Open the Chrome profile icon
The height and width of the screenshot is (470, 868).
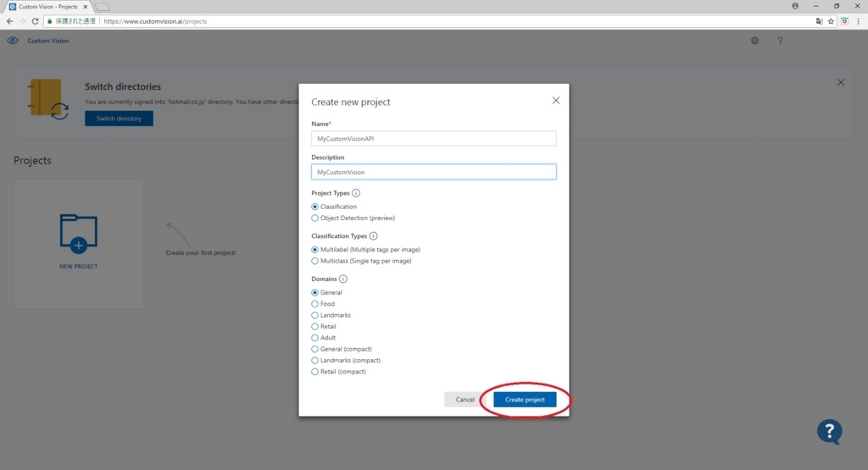(795, 6)
